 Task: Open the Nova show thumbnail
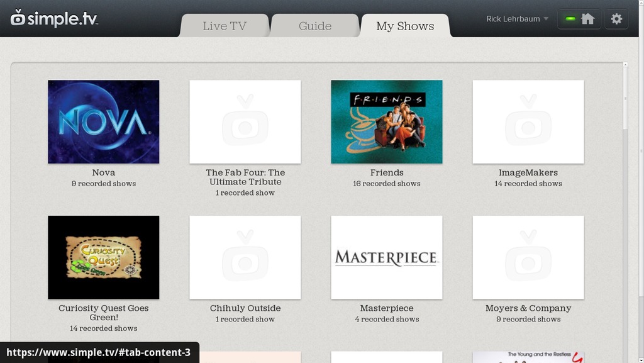(x=104, y=121)
